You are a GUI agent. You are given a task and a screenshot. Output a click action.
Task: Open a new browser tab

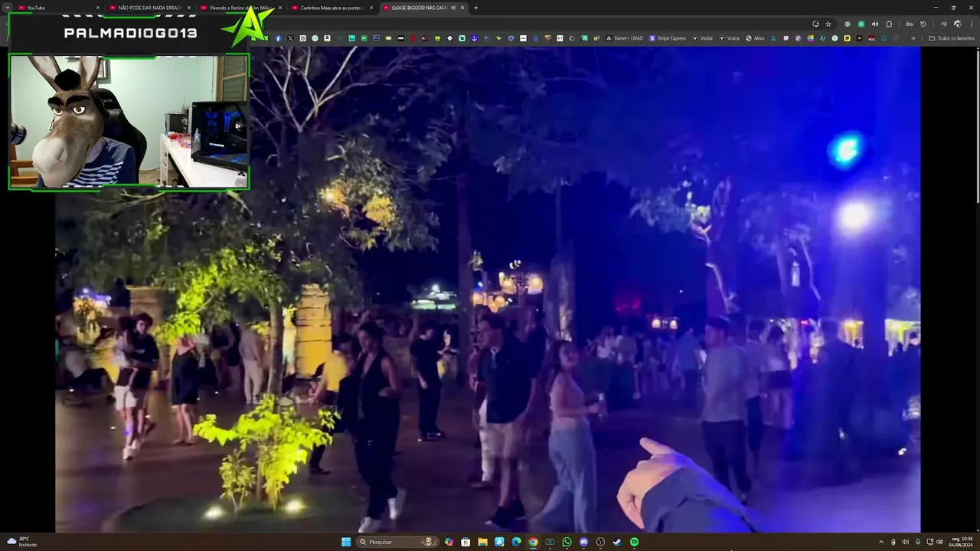point(476,8)
